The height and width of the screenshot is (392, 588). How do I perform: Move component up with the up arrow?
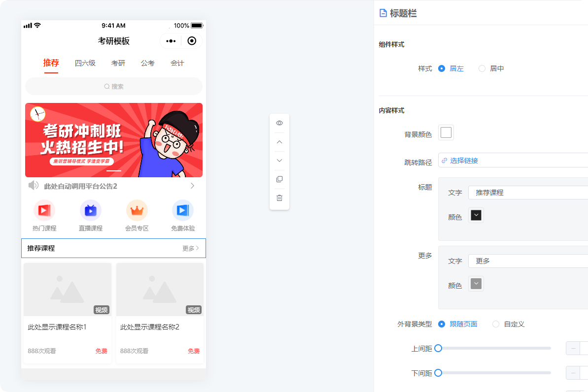point(279,142)
